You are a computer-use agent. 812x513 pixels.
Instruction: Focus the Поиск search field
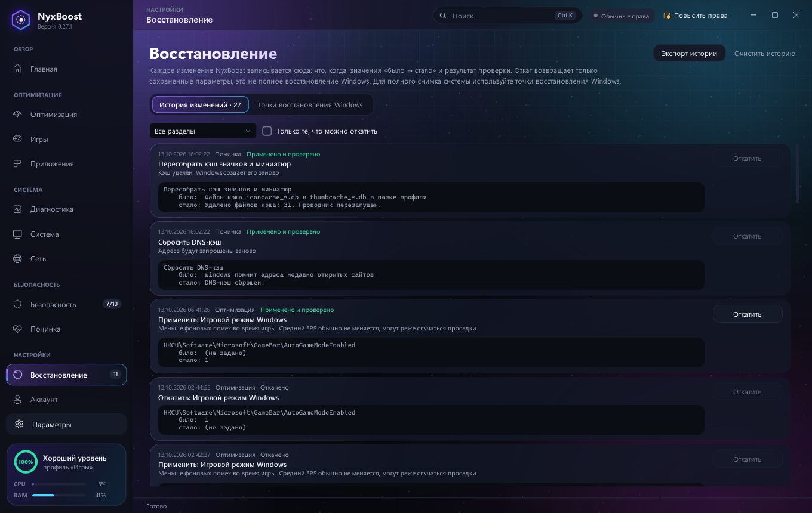pyautogui.click(x=507, y=16)
